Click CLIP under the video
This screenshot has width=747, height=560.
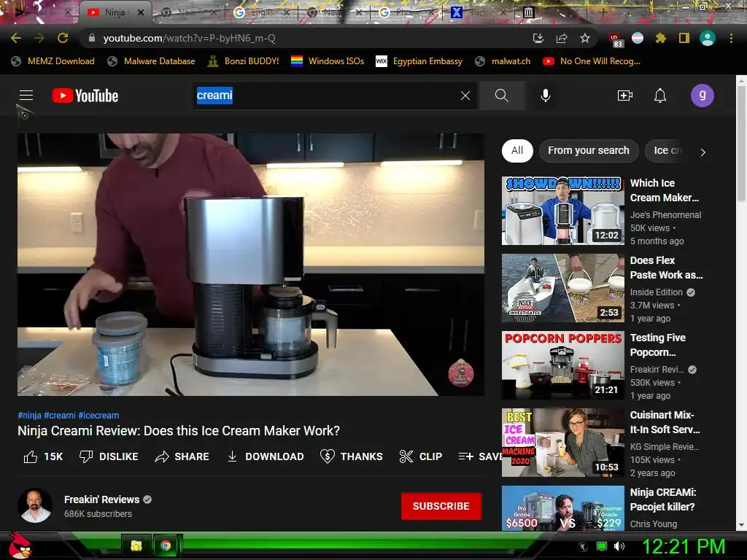coord(421,456)
